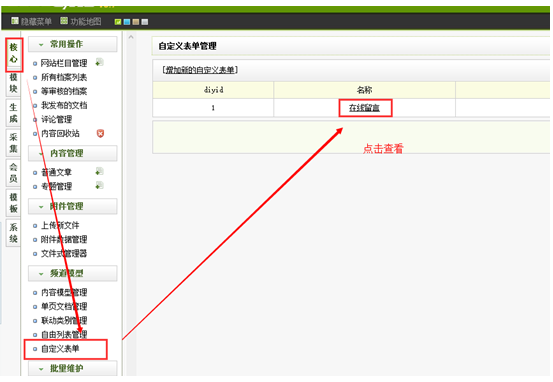Click the diyid column header
Screen dimensions: 553x382
(213, 90)
